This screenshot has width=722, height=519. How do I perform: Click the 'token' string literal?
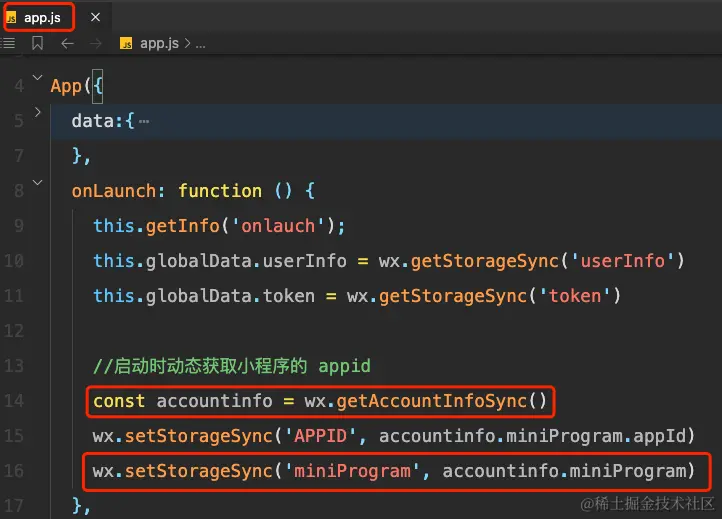click(x=575, y=296)
